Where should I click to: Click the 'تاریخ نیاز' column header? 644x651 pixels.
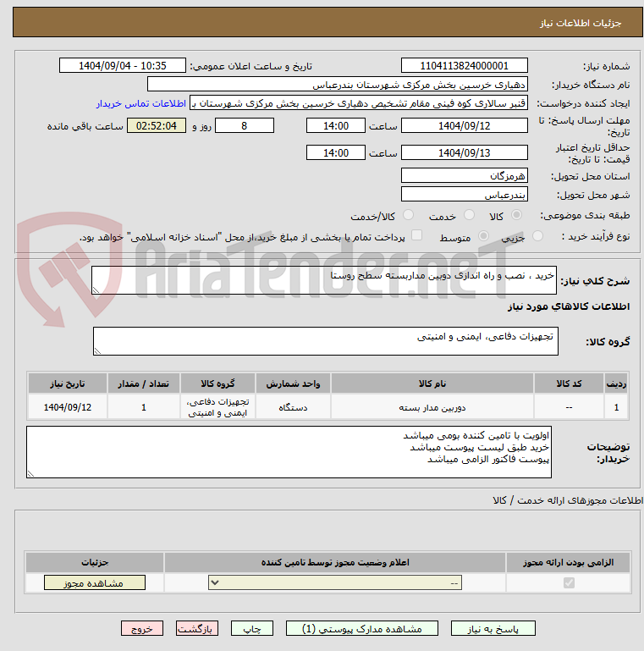tap(68, 383)
